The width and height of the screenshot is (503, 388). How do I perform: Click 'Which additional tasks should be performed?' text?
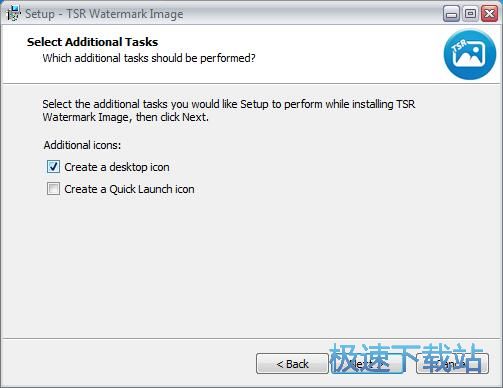(149, 58)
